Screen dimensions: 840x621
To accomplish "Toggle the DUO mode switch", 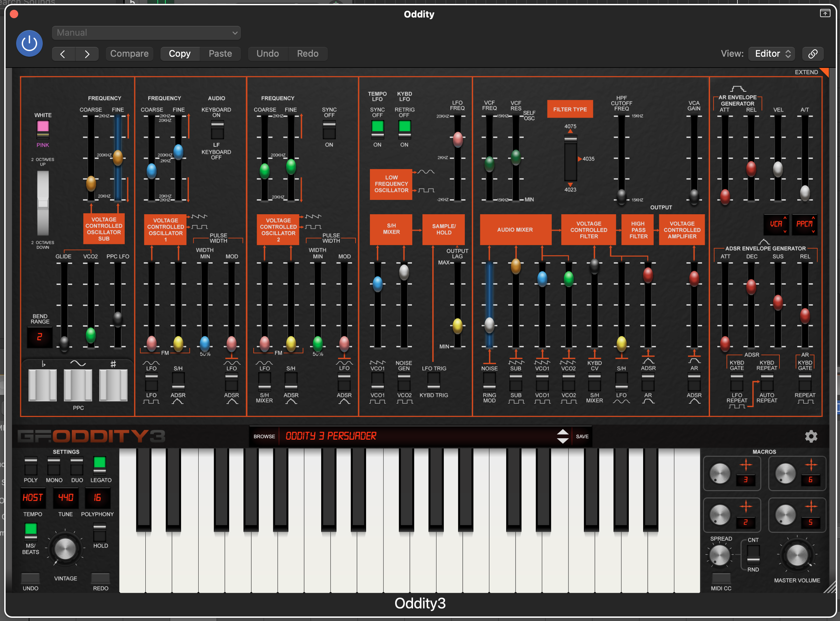I will (x=77, y=466).
